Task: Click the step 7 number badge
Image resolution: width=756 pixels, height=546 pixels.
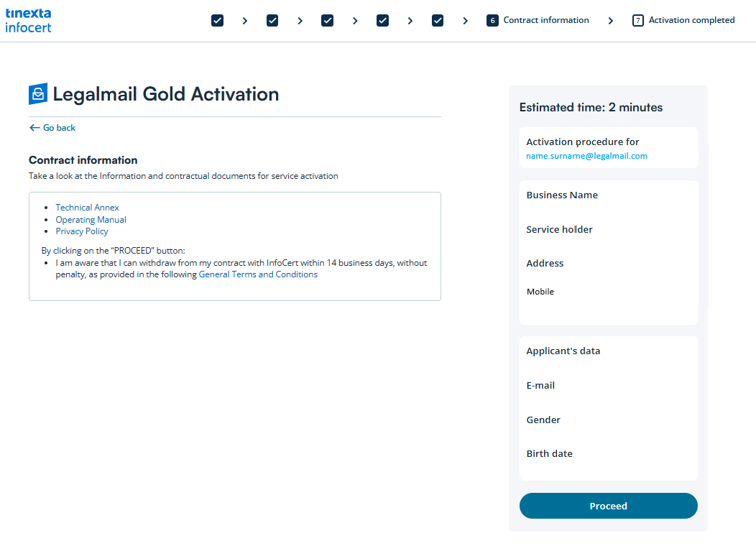Action: [637, 20]
